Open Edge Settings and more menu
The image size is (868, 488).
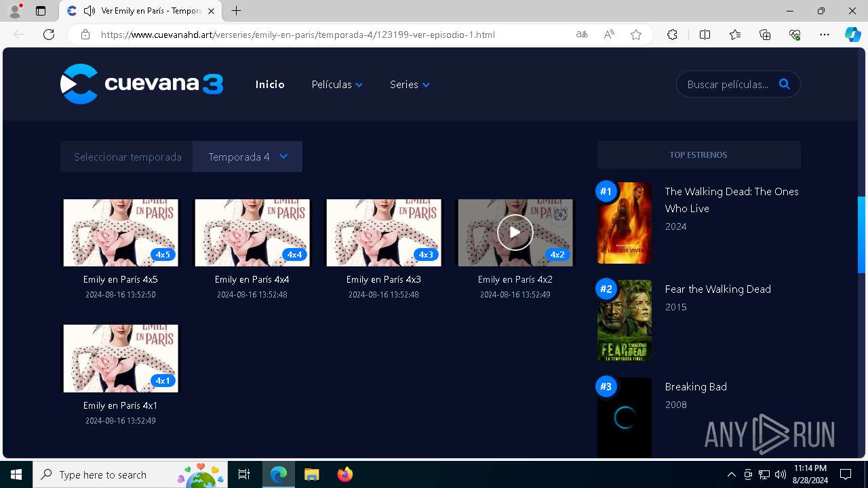(825, 35)
